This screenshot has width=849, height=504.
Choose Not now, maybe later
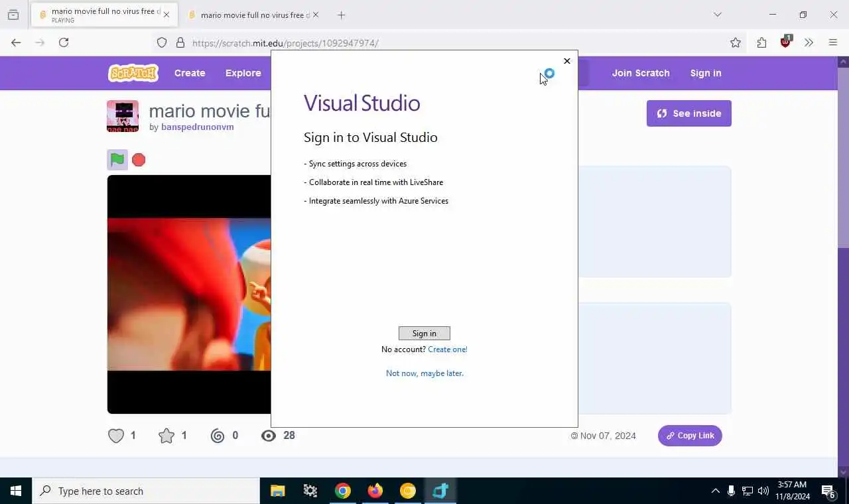coord(424,373)
